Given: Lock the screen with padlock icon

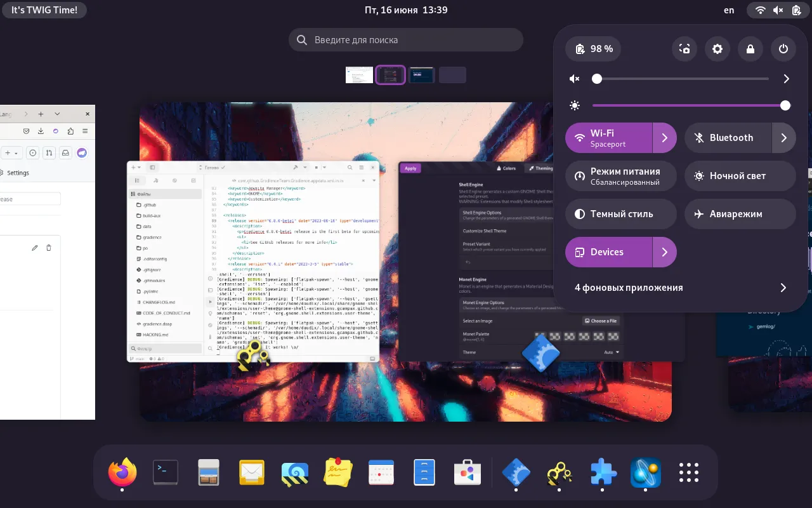Looking at the screenshot, I should click(x=750, y=49).
